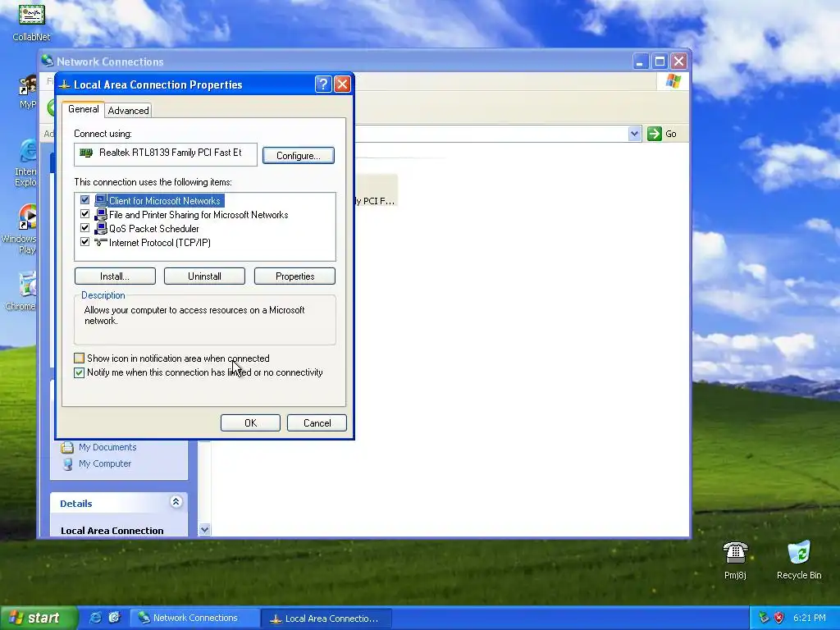Screen dimensions: 840x630
Task: Click the sidebar scroll down arrow
Action: (x=204, y=530)
